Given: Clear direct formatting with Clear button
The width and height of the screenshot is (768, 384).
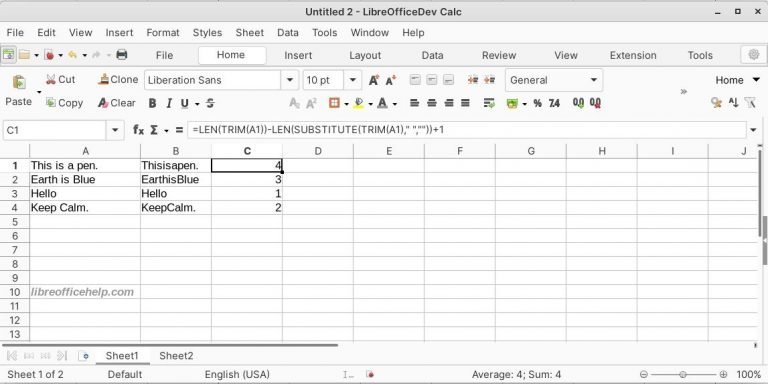Looking at the screenshot, I should [x=116, y=103].
